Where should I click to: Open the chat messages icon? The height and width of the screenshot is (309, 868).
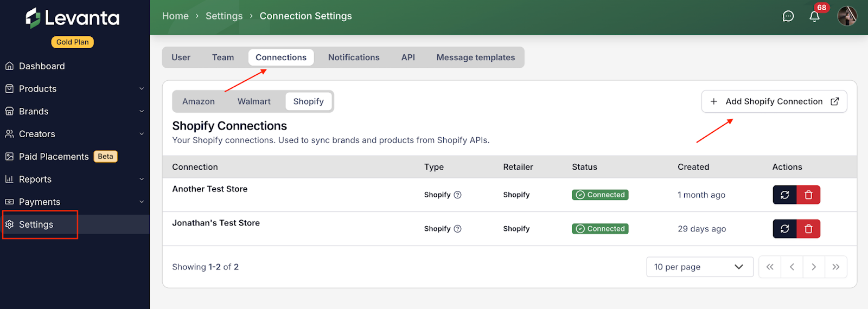pyautogui.click(x=788, y=16)
